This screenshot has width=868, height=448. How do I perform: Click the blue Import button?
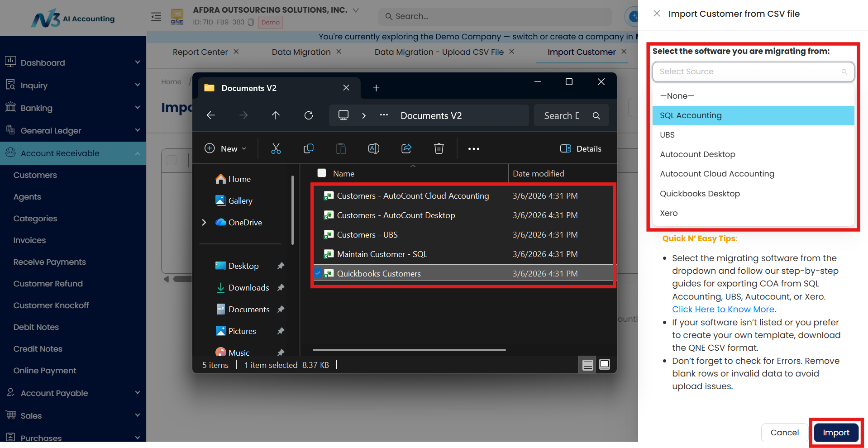pyautogui.click(x=836, y=433)
